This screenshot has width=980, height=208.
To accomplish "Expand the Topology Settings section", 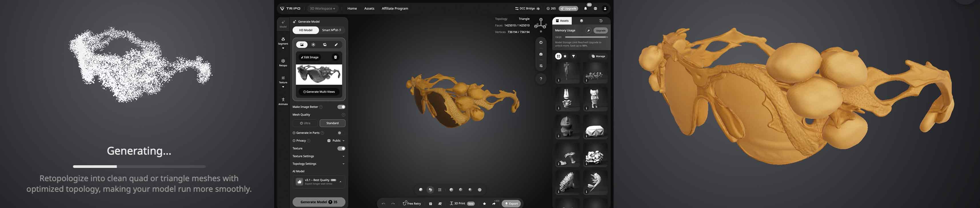I will click(343, 164).
